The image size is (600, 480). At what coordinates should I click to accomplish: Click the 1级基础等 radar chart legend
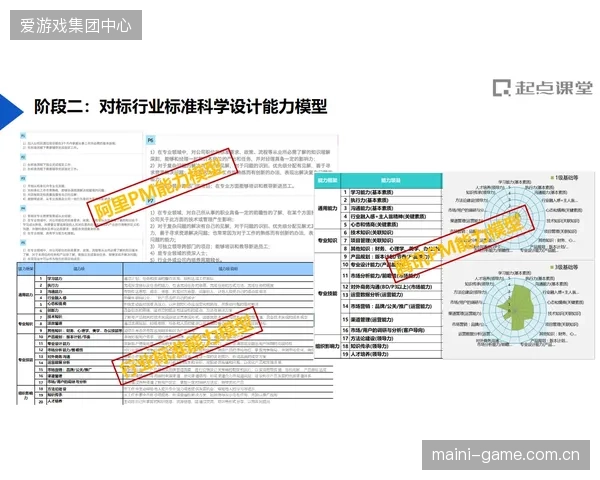pos(564,178)
